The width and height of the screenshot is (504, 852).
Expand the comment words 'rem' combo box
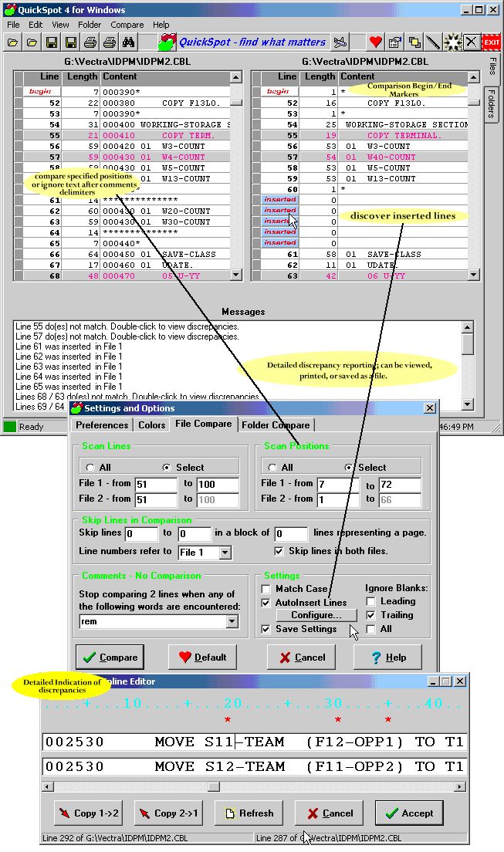coord(232,621)
